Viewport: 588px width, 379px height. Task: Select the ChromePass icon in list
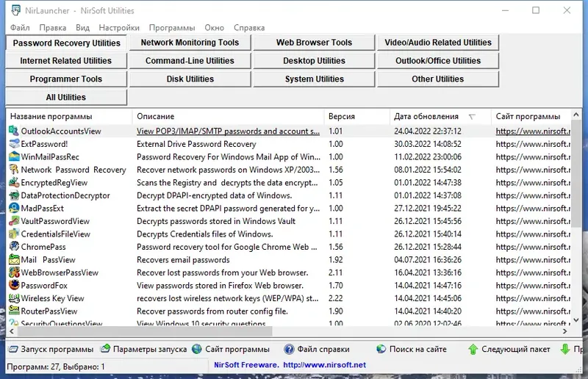[x=14, y=247]
